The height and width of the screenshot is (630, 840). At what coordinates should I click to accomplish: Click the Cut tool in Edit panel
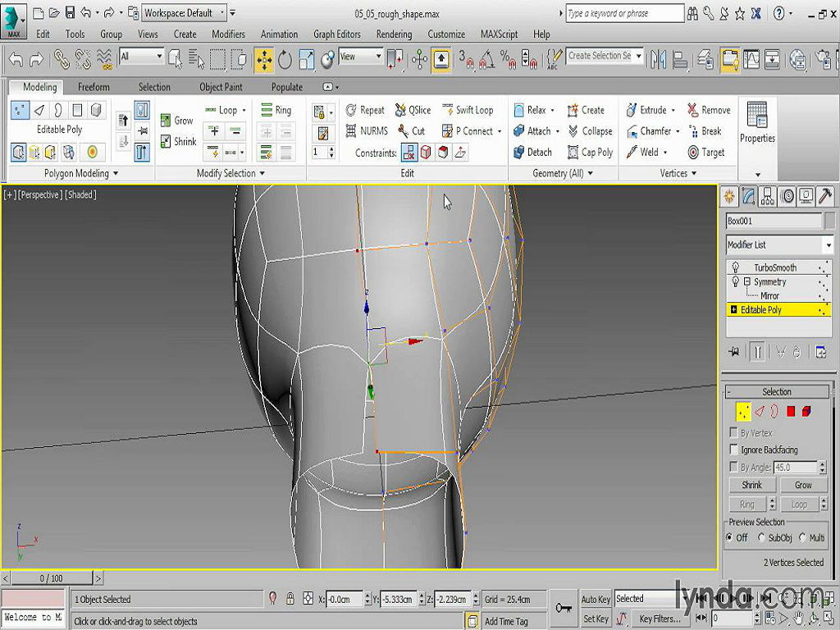tap(411, 131)
